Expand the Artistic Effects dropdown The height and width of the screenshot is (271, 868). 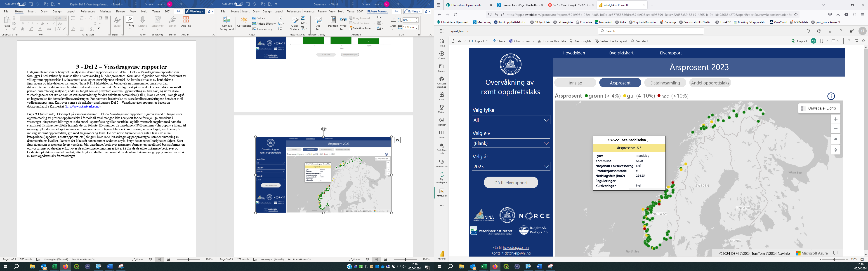(264, 23)
